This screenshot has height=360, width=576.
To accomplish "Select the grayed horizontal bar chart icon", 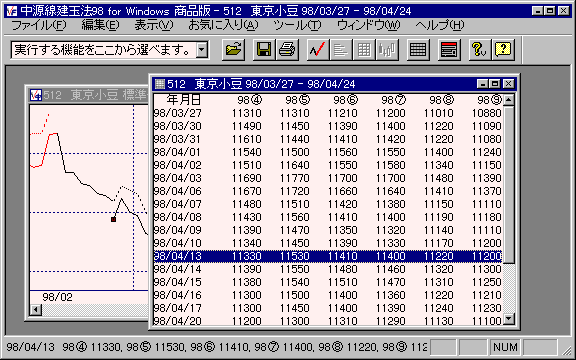I will click(341, 50).
